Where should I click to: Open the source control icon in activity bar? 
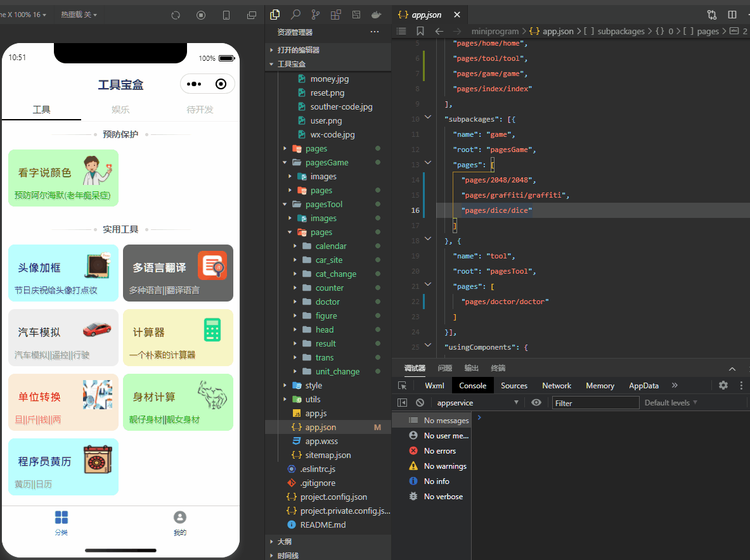[x=315, y=14]
